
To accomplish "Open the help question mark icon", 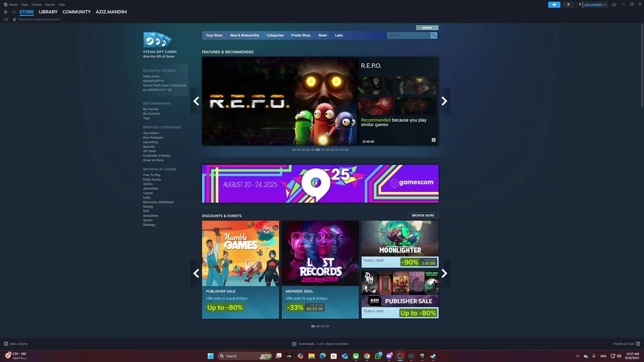I will [580, 5].
